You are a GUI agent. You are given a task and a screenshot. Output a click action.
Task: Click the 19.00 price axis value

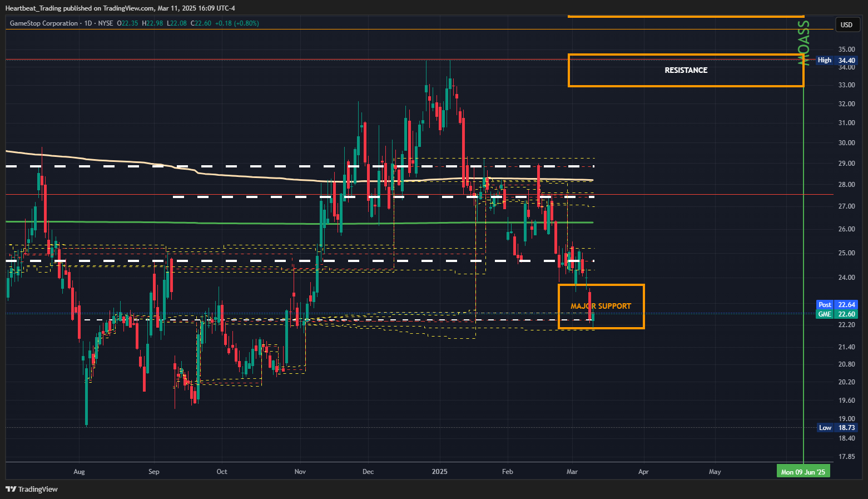pos(847,419)
